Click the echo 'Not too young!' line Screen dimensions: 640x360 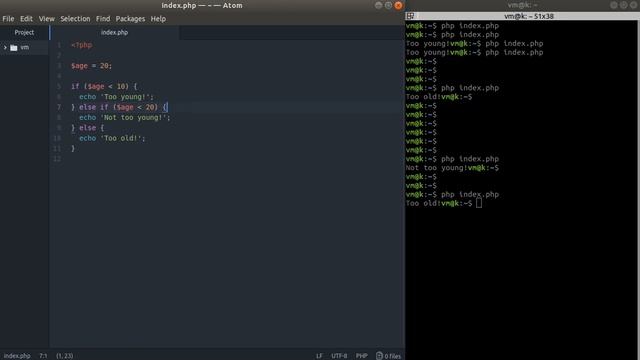click(124, 118)
